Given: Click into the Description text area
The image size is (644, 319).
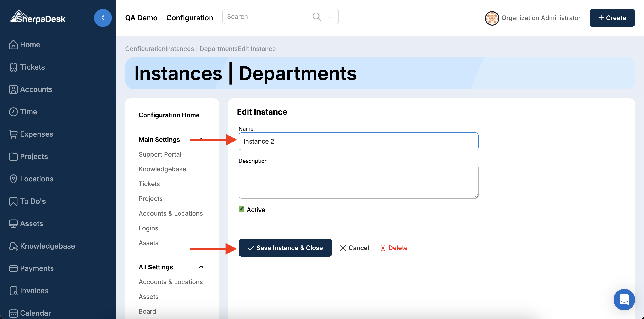Looking at the screenshot, I should click(x=358, y=181).
